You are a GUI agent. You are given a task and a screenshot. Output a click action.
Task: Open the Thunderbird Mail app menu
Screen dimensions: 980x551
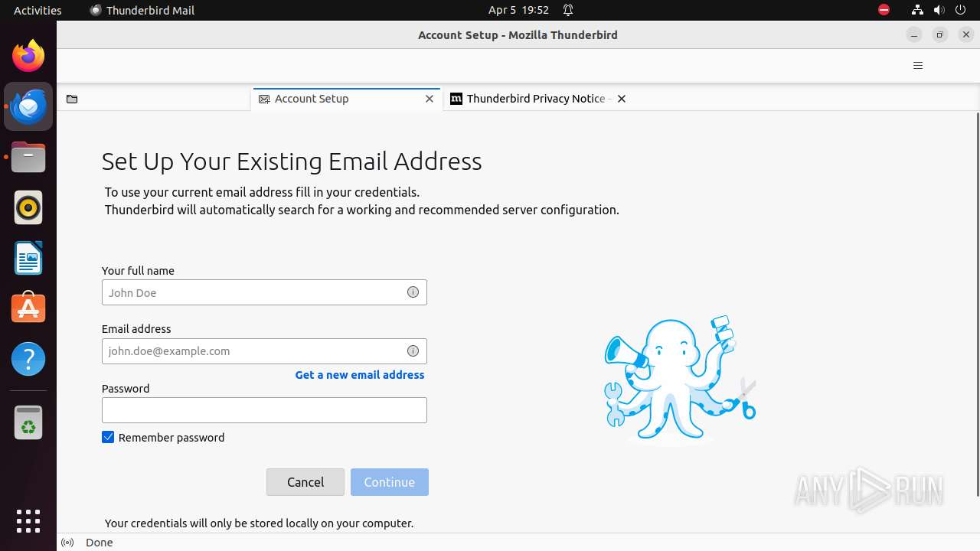[x=142, y=10]
